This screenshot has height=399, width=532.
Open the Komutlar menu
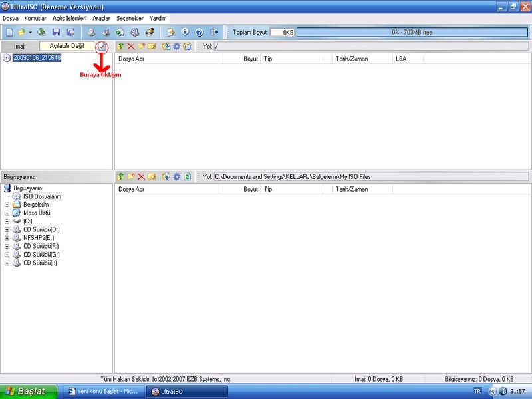click(x=35, y=19)
